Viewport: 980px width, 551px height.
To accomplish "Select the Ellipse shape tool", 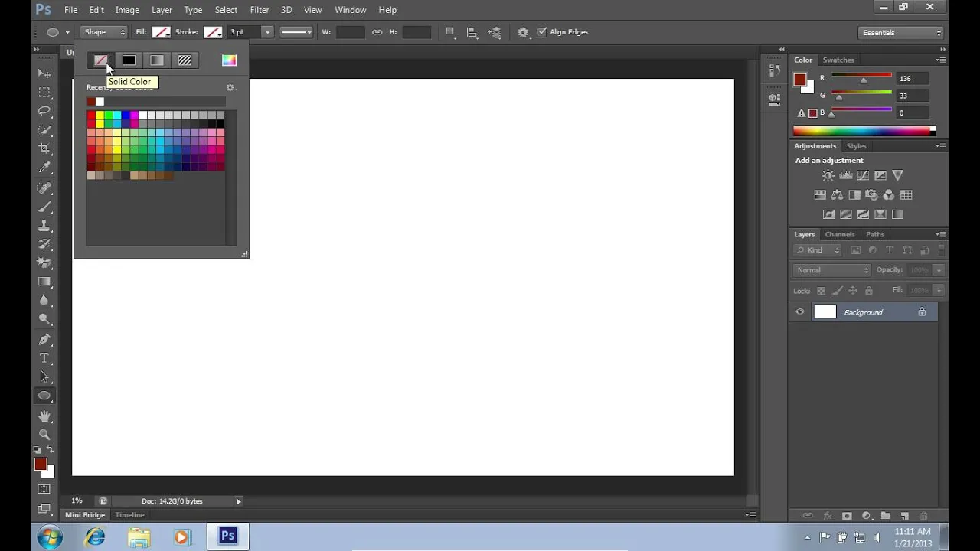I will pos(44,396).
